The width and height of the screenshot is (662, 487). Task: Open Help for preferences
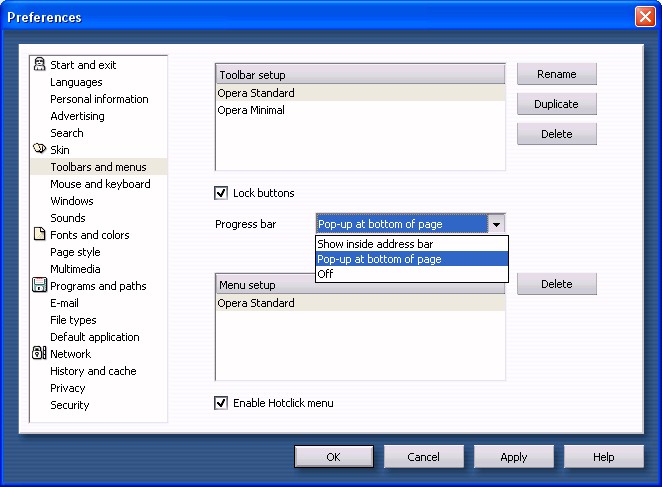tap(603, 457)
